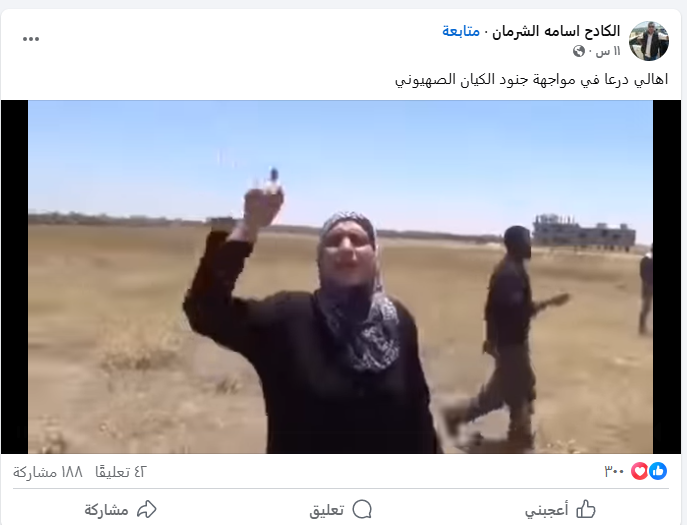The height and width of the screenshot is (525, 687).
Task: Open the author's profile picture
Action: 648,41
